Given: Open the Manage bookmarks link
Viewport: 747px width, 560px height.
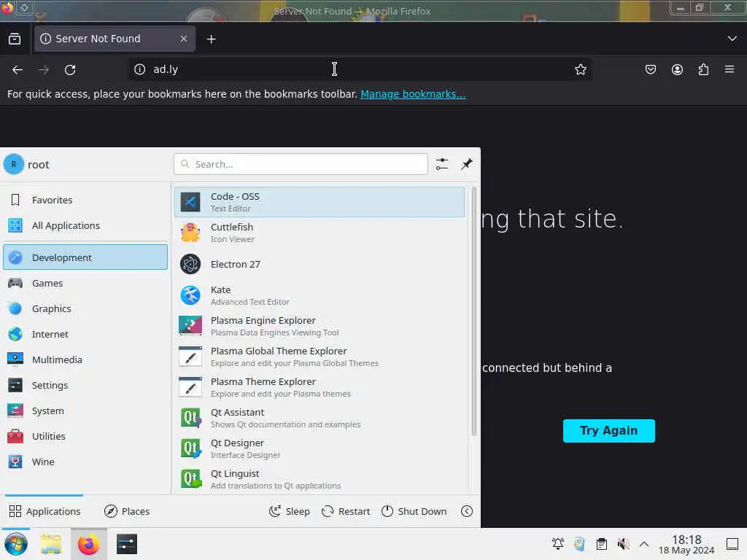Looking at the screenshot, I should (x=413, y=94).
